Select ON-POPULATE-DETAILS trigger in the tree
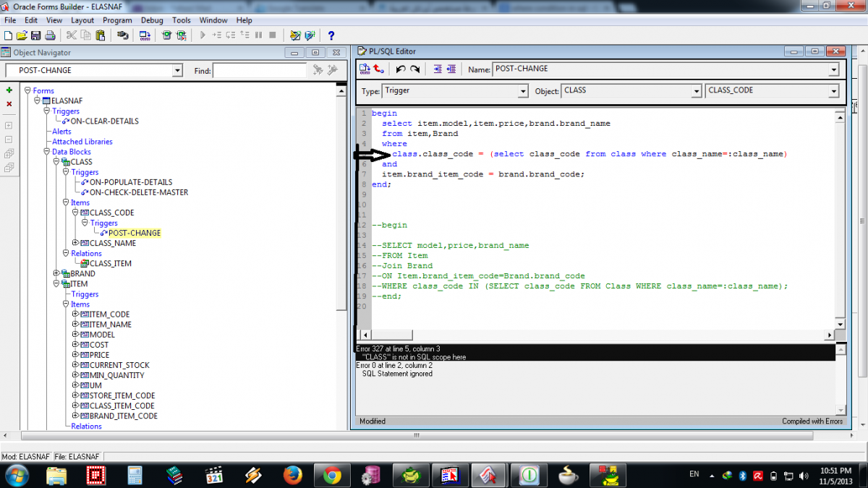868x488 pixels. (x=130, y=182)
